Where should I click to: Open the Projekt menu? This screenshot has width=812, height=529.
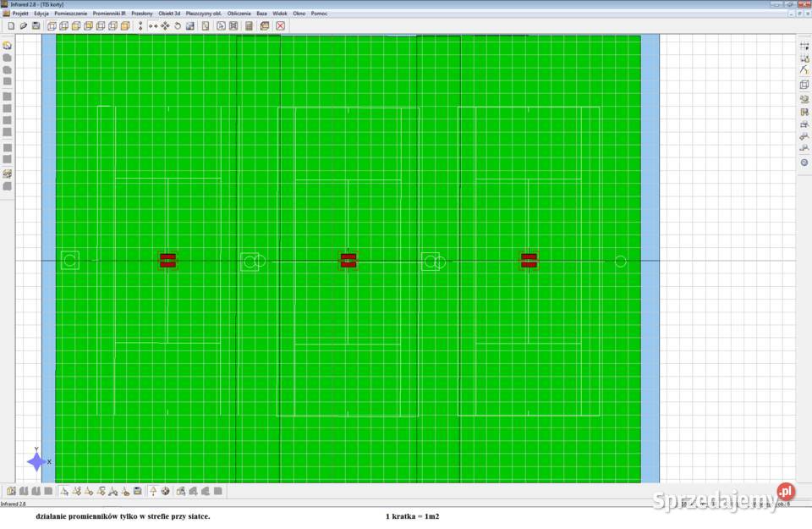(x=20, y=14)
